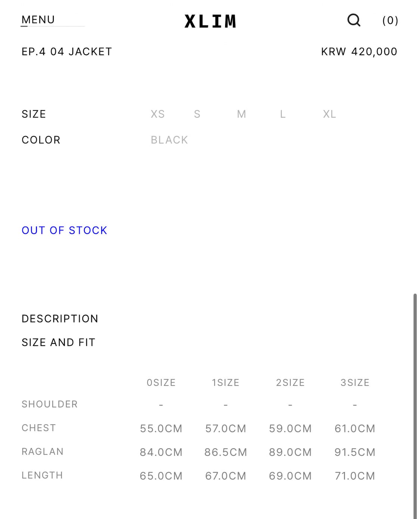Image resolution: width=420 pixels, height=519 pixels.
Task: Collapse the SIZE AND FIT section
Action: (x=58, y=342)
